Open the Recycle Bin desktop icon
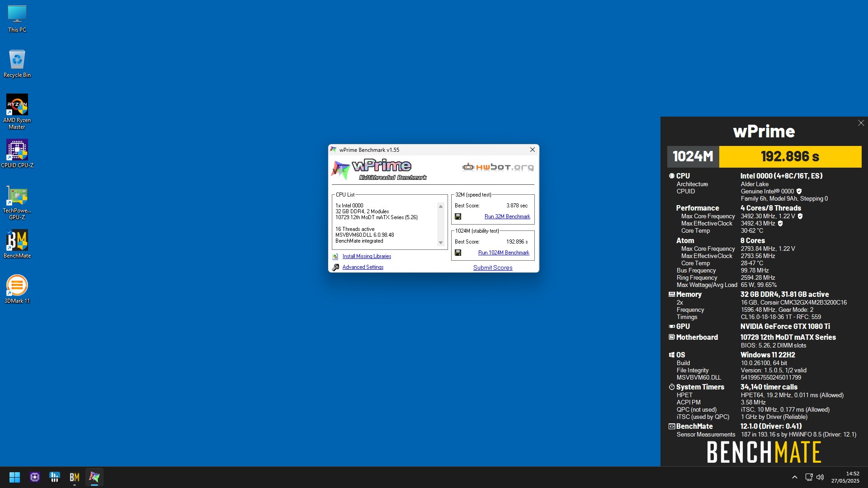 coord(17,64)
